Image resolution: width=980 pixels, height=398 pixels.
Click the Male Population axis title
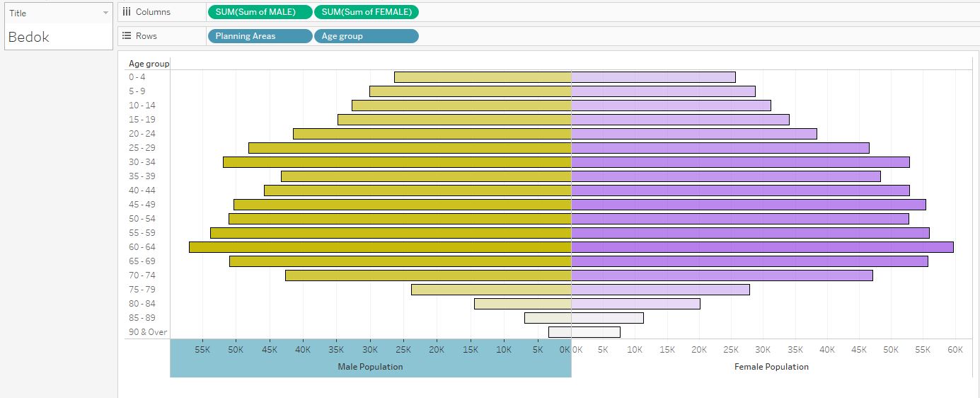[x=370, y=367]
